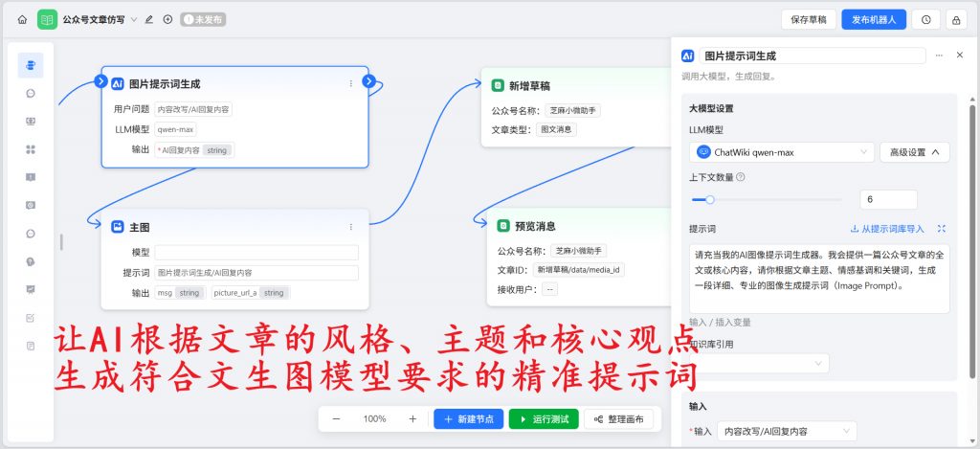
Task: Run the workflow with 运行测试
Action: (544, 419)
